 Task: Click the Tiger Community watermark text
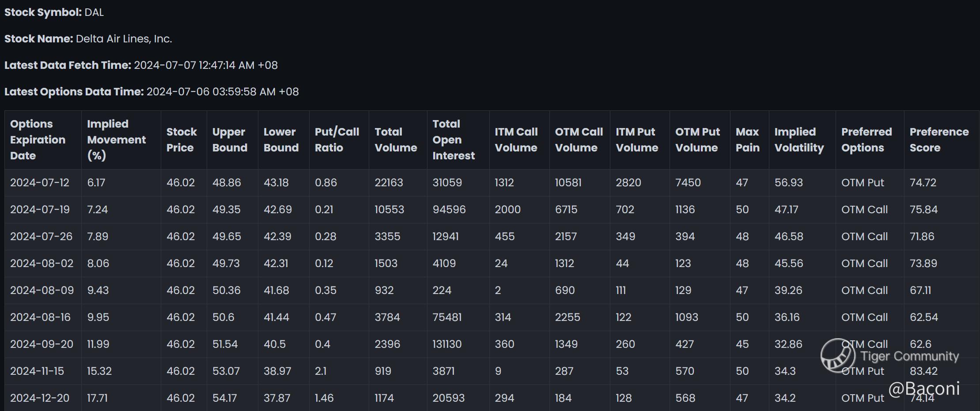point(910,356)
